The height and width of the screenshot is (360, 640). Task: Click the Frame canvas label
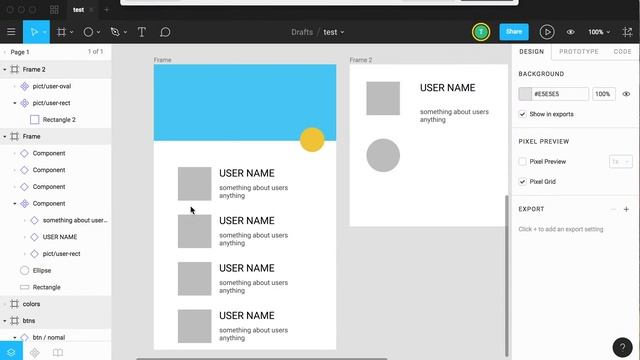(162, 60)
